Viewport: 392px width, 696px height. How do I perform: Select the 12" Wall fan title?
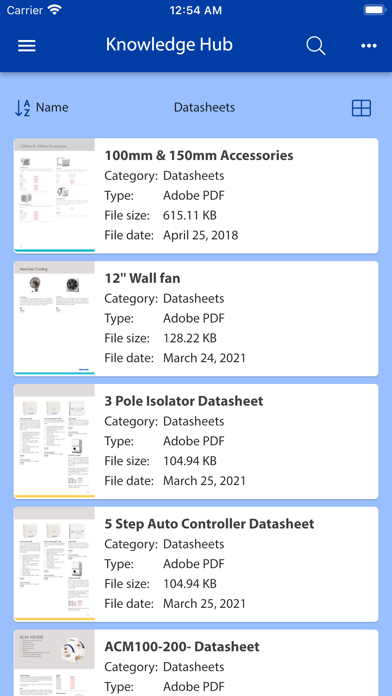[x=142, y=278]
